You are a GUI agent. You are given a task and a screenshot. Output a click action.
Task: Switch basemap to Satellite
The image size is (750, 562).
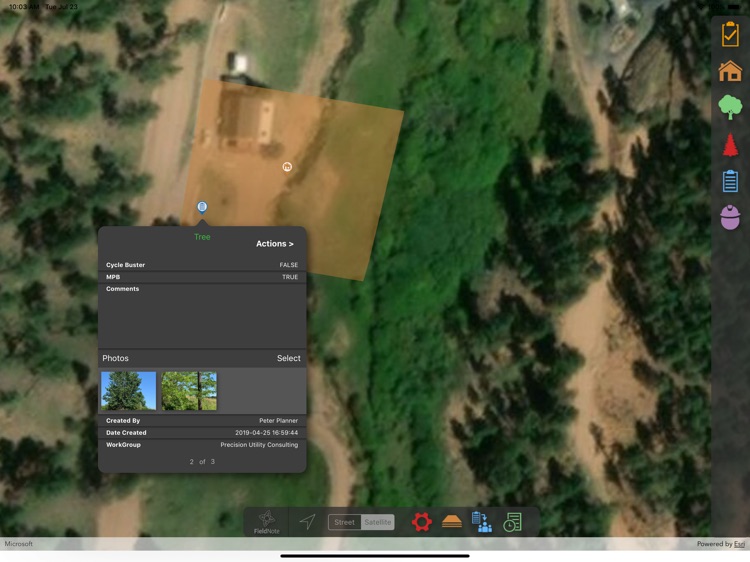click(x=377, y=522)
